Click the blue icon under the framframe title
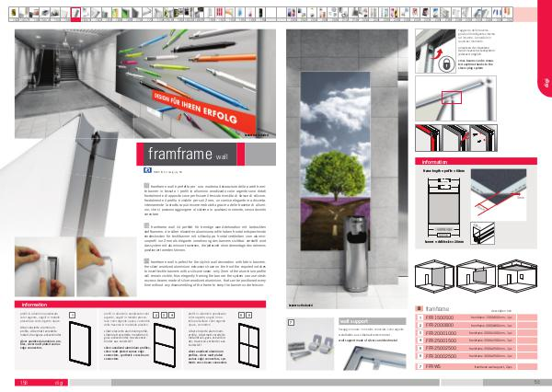552x392 pixels. pos(147,170)
